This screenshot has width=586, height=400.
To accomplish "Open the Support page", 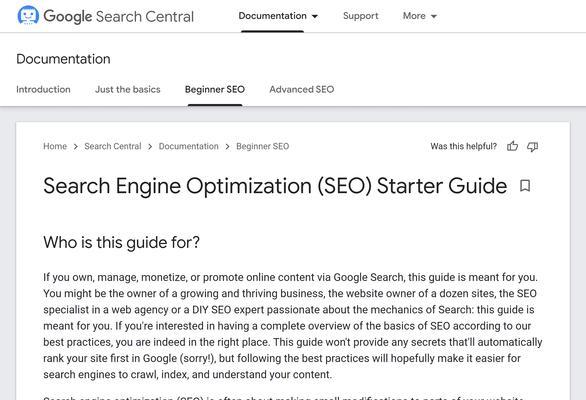I will (361, 16).
